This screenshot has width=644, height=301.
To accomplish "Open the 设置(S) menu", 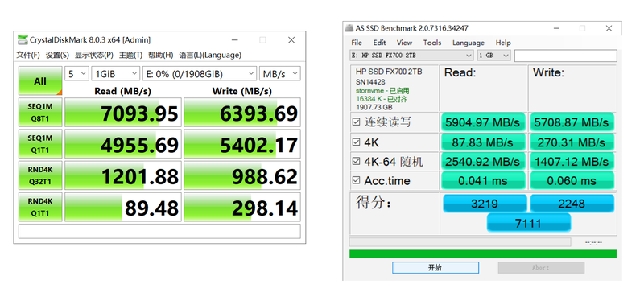I will [57, 55].
